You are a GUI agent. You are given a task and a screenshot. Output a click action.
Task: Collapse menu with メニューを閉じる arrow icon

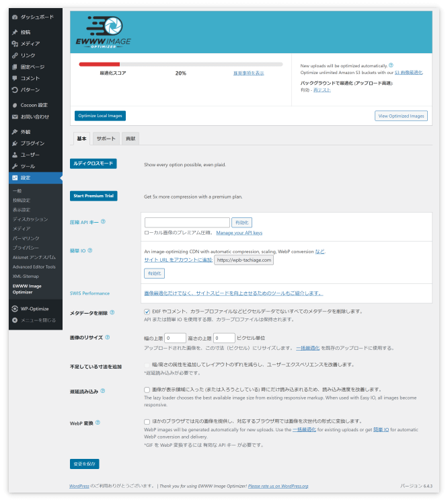pyautogui.click(x=15, y=320)
